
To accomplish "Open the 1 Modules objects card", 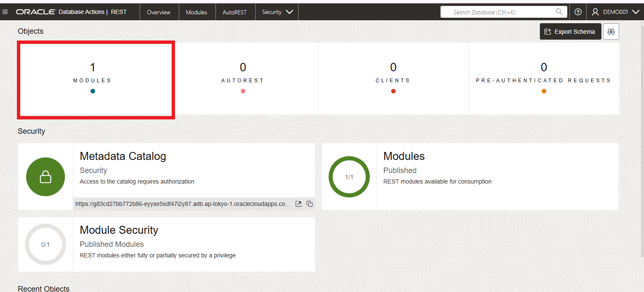I will (93, 78).
